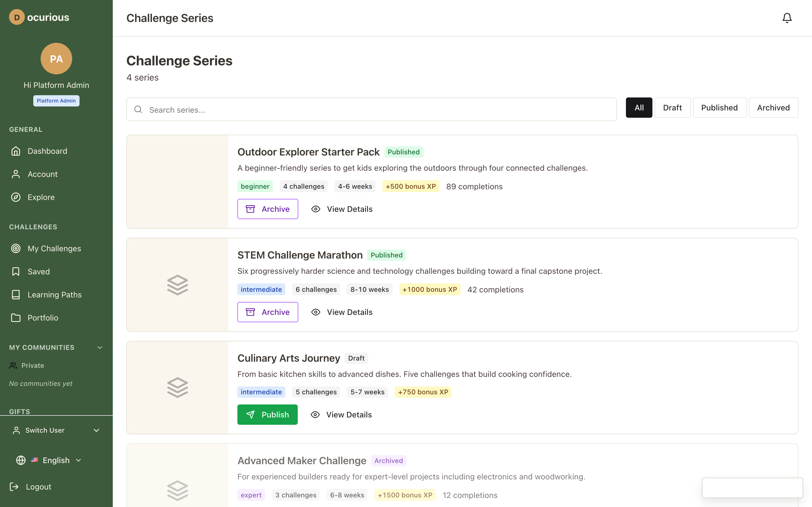Click the notification bell icon
The height and width of the screenshot is (507, 812).
pos(787,18)
